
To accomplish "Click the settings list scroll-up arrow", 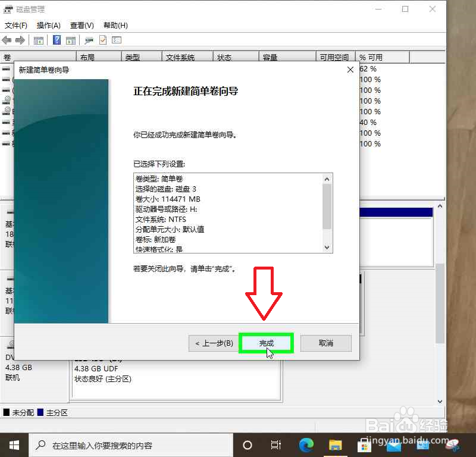I will coord(327,179).
